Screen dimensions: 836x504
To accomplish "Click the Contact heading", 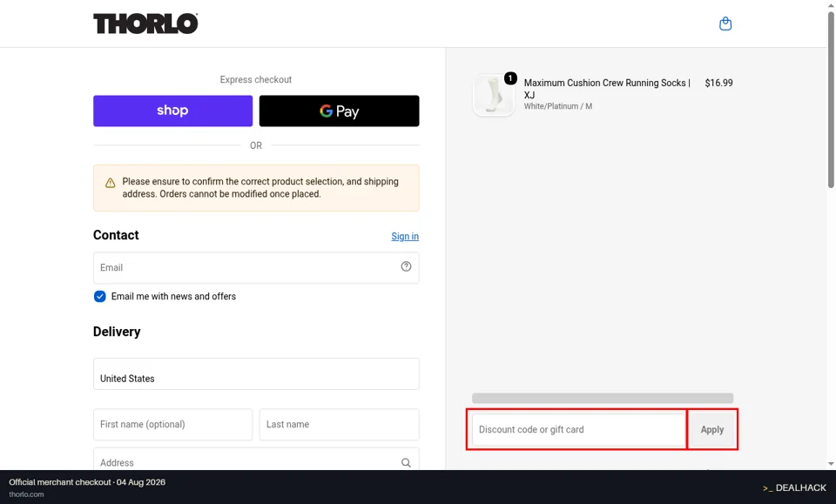I will point(116,235).
